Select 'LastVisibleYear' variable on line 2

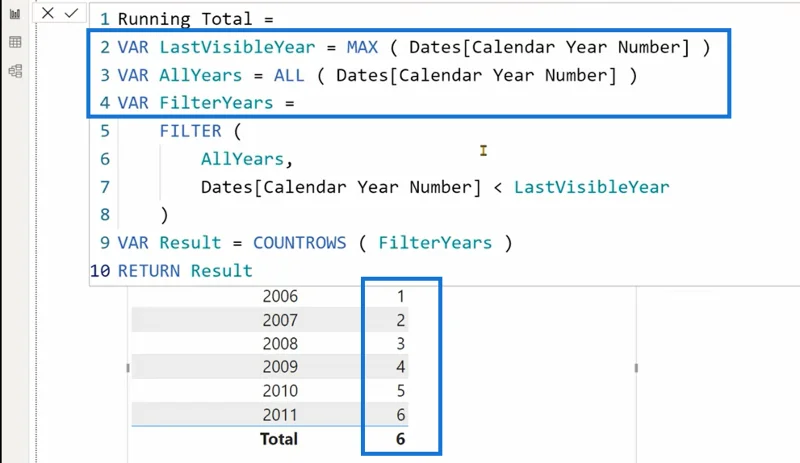tap(237, 47)
